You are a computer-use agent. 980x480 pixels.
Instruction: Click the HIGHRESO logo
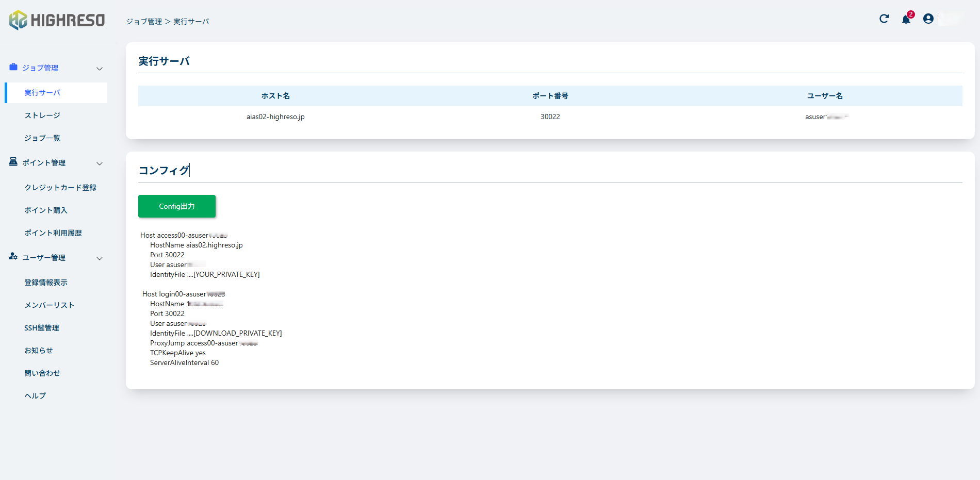pos(57,20)
